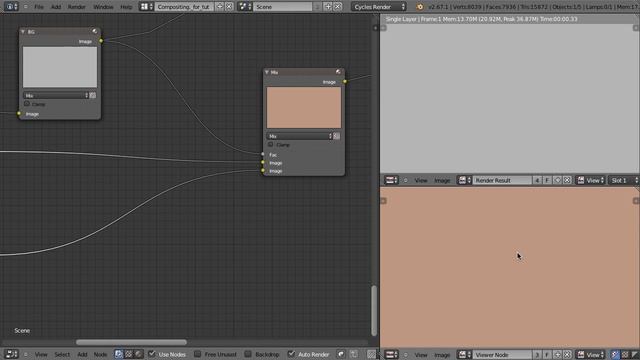
Task: Click the copy nodes icon in node header
Action: (354, 354)
